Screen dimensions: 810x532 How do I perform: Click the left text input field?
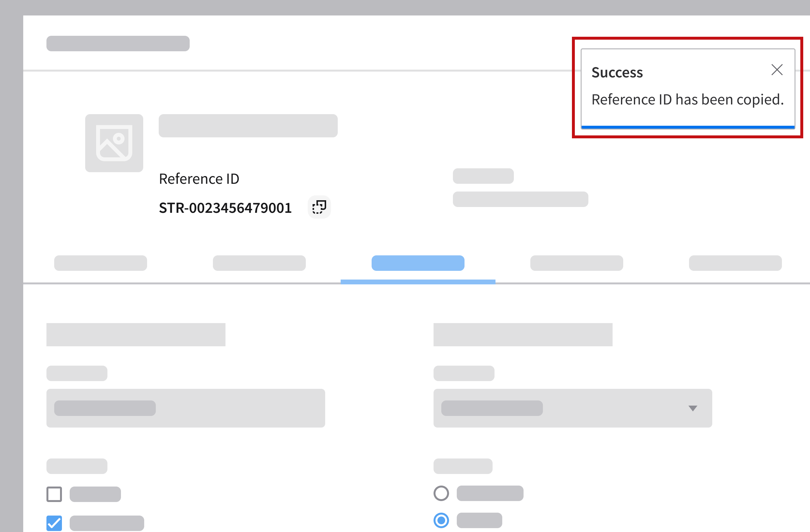185,408
